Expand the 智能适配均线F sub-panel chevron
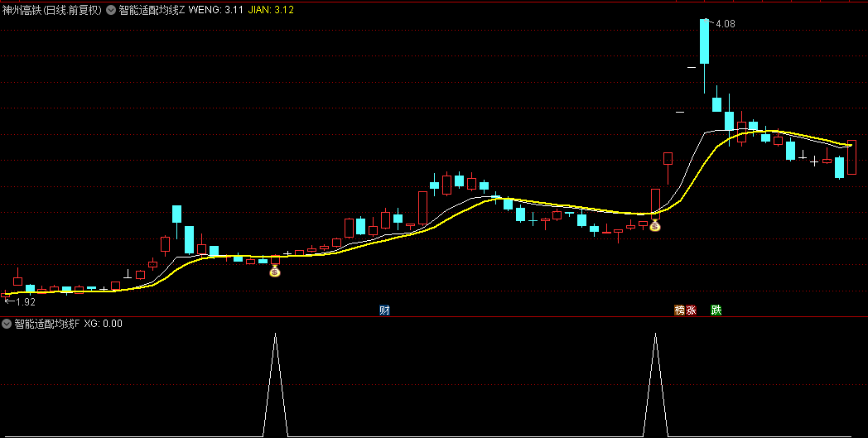Viewport: 868px width, 438px height. (x=7, y=324)
